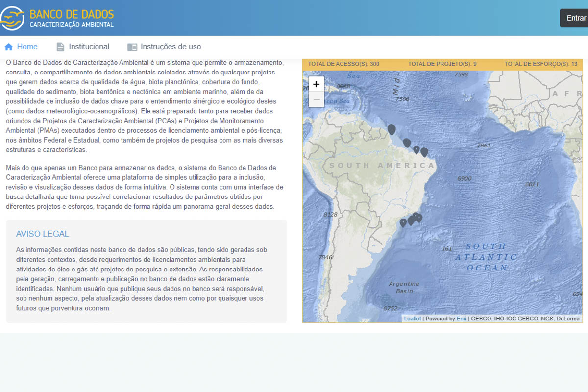The image size is (588, 392).
Task: Zoom out on the map
Action: [x=316, y=99]
